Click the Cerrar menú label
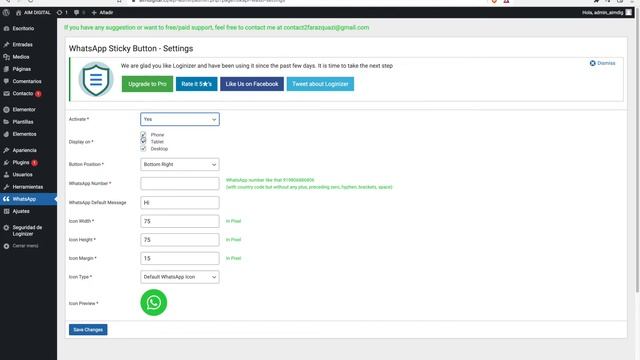640x360 pixels. (25, 246)
